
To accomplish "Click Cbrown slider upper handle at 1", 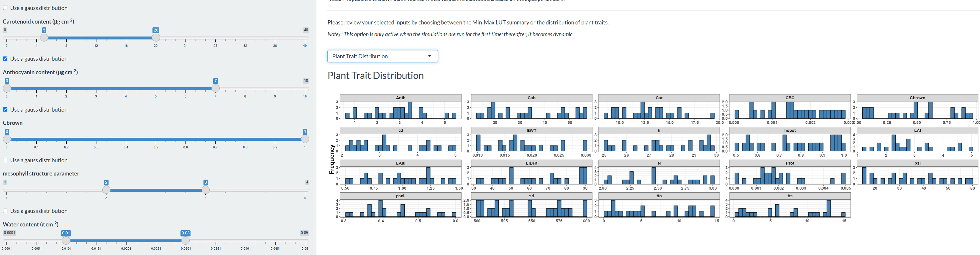I will click(305, 139).
